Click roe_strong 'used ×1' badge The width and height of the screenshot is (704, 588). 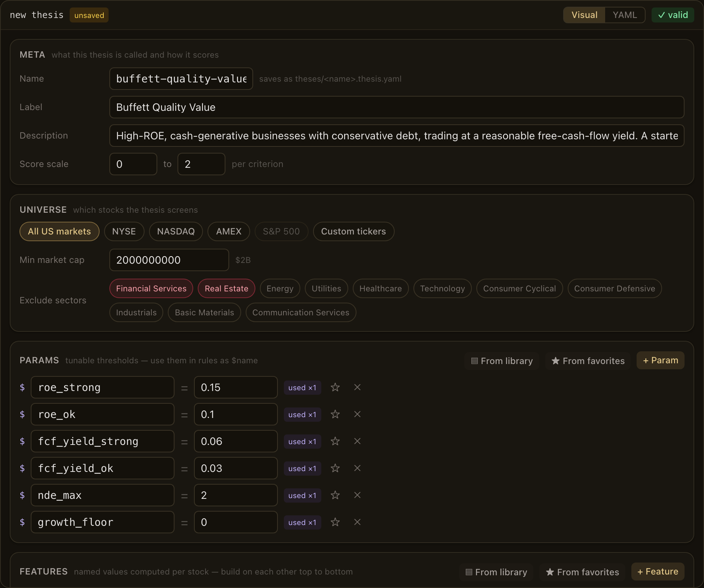pyautogui.click(x=302, y=388)
